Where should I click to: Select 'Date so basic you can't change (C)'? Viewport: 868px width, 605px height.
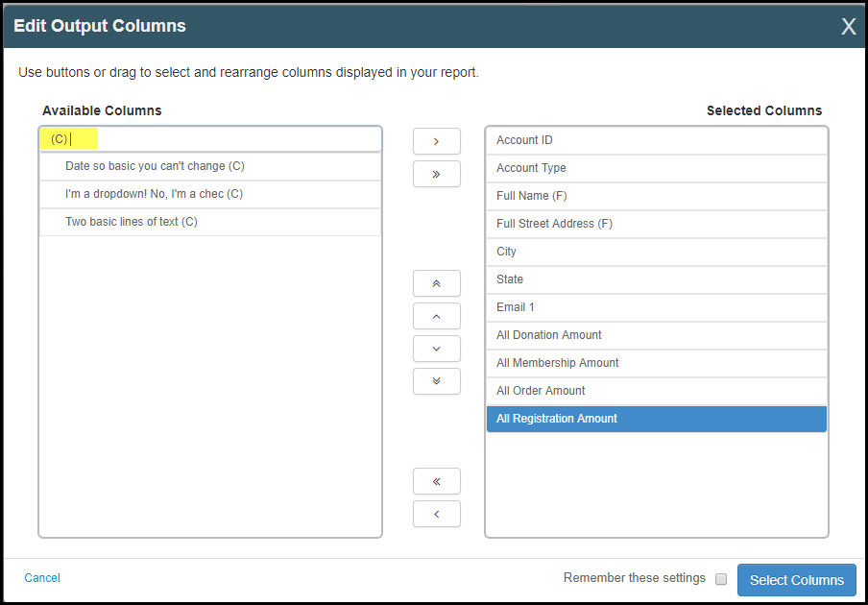point(210,166)
